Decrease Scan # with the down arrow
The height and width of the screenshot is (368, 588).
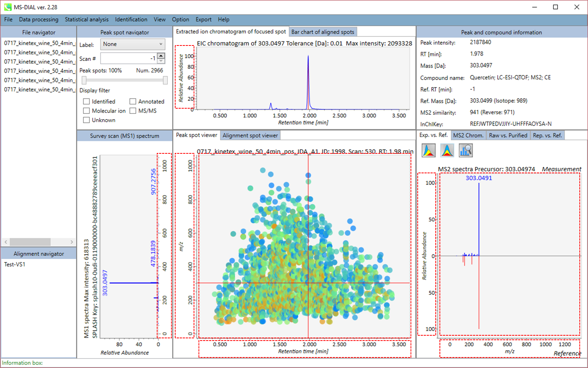coord(161,61)
